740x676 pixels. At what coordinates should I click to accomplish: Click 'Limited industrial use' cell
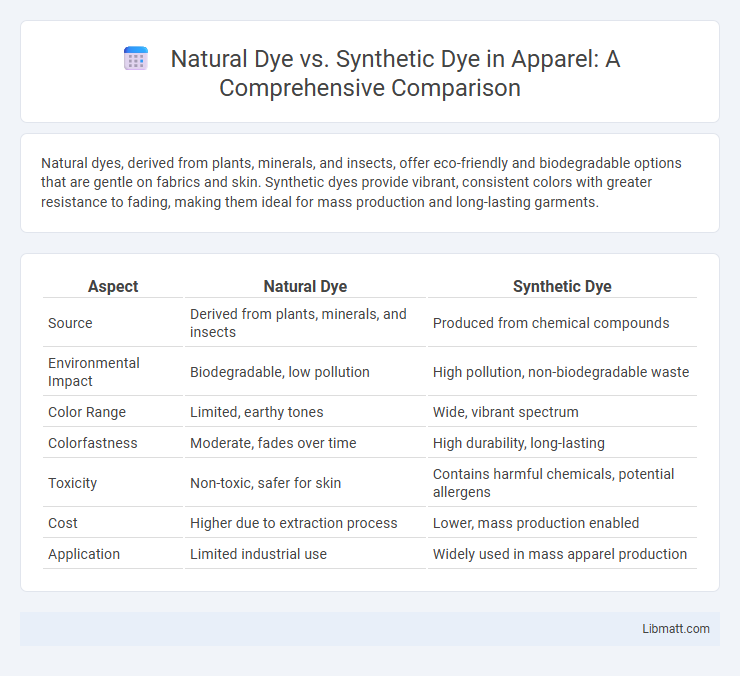coord(258,554)
